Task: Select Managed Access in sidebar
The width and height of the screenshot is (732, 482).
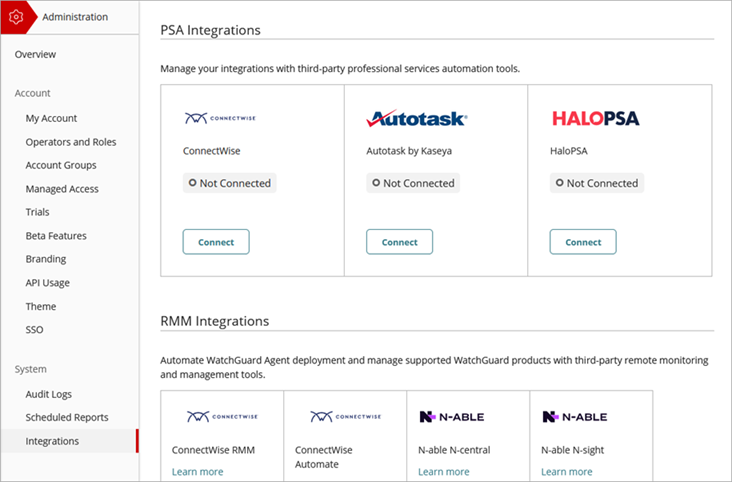Action: (62, 189)
